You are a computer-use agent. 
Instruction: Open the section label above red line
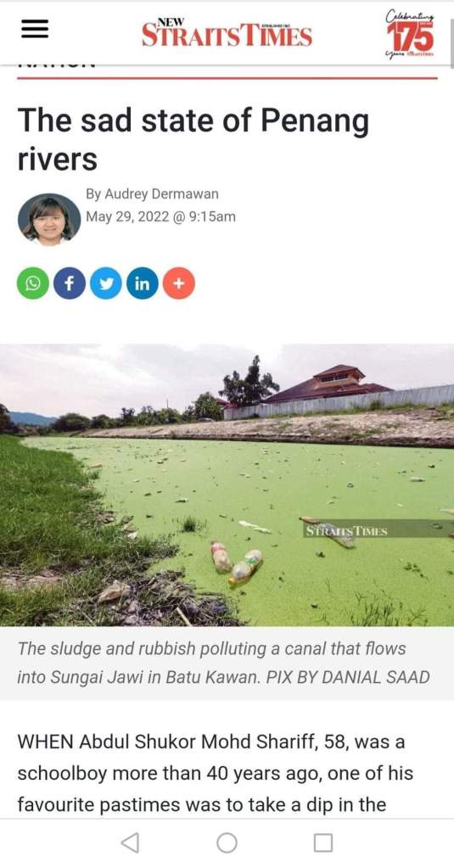coord(57,65)
